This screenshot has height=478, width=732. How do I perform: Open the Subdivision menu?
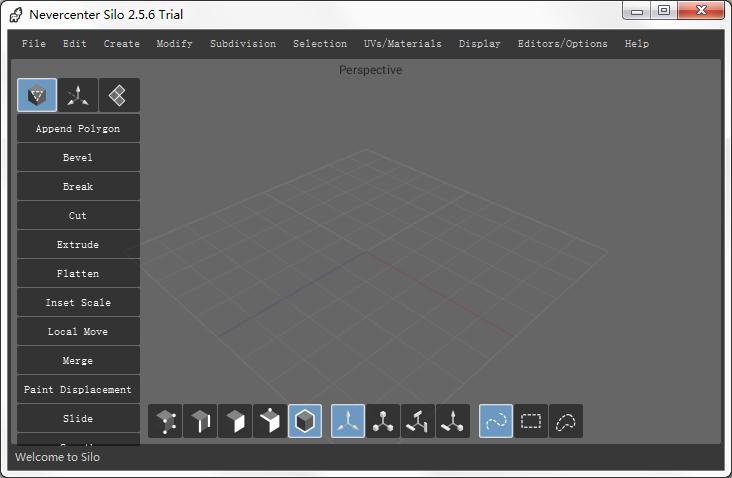[243, 43]
